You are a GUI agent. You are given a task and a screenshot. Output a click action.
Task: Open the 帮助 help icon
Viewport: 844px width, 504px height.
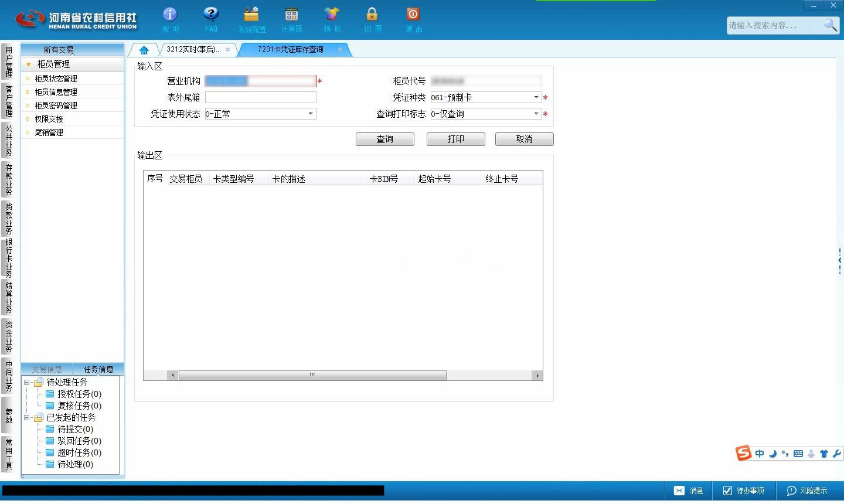(170, 14)
